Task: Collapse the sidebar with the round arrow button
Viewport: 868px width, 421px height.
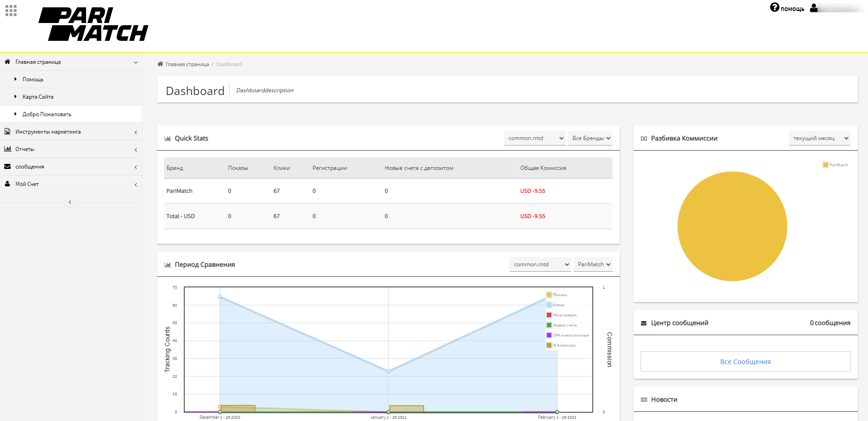Action: coord(70,202)
